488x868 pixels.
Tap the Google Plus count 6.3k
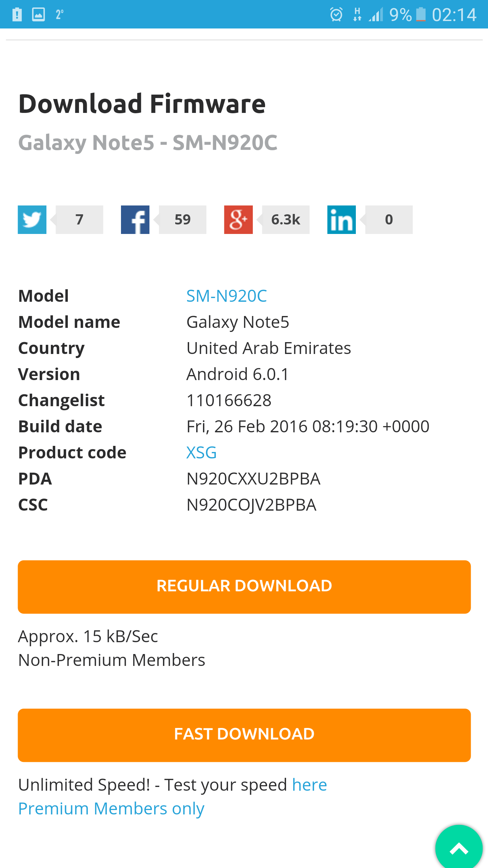(286, 220)
